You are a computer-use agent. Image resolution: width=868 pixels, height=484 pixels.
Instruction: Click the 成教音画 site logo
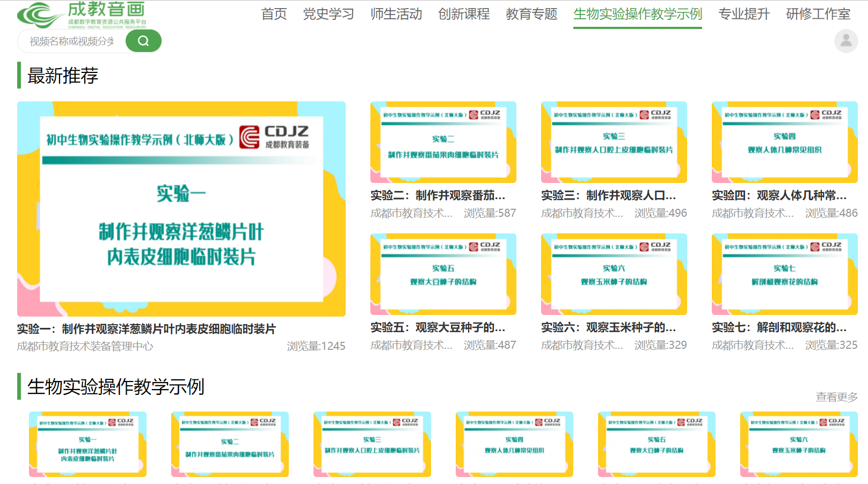(82, 15)
